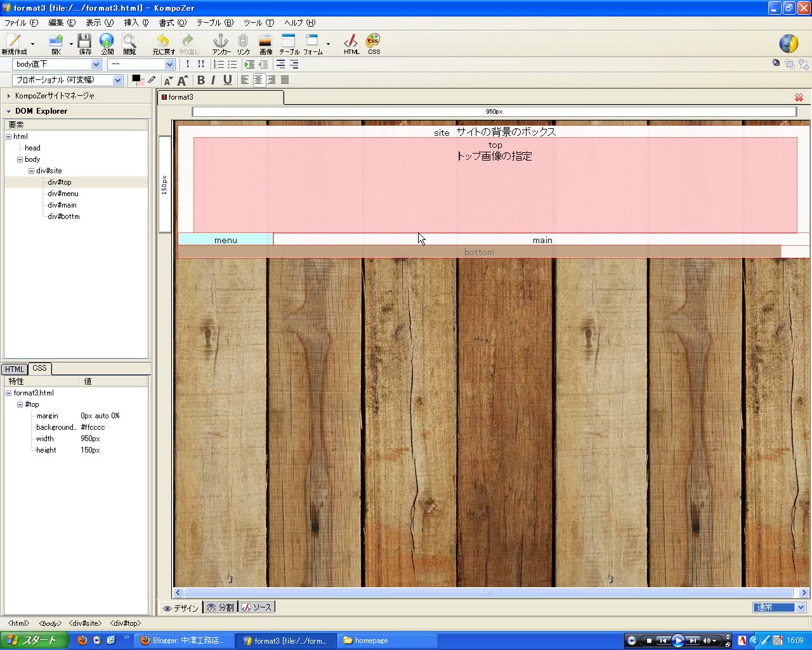Increase indent with the indent icon
The image size is (812, 650).
250,64
